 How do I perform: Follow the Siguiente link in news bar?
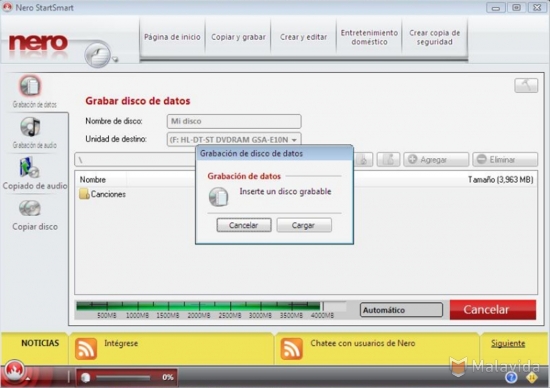pos(508,343)
